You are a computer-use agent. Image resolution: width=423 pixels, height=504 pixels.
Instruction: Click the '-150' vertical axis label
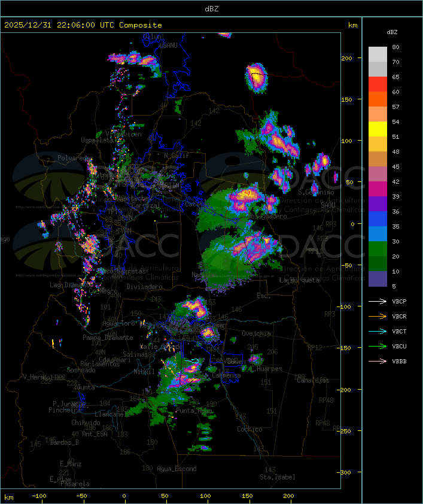click(x=343, y=348)
